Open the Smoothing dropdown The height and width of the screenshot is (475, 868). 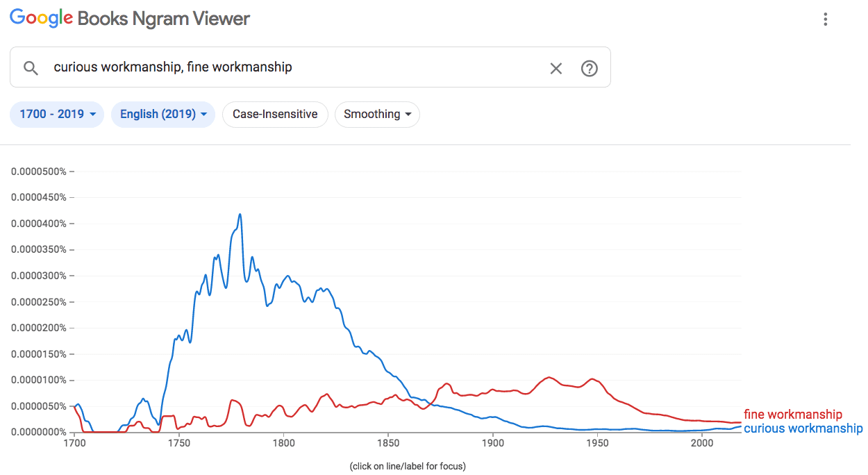[377, 115]
